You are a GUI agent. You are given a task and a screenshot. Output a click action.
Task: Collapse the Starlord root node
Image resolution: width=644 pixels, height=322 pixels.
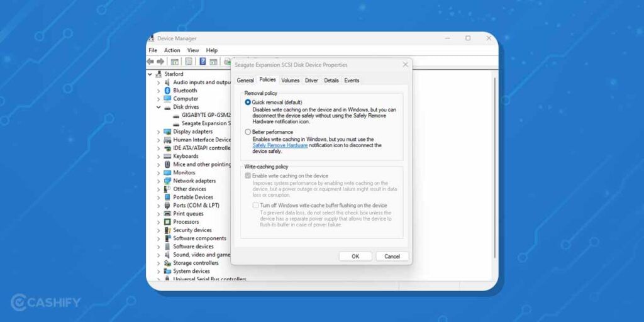[150, 74]
